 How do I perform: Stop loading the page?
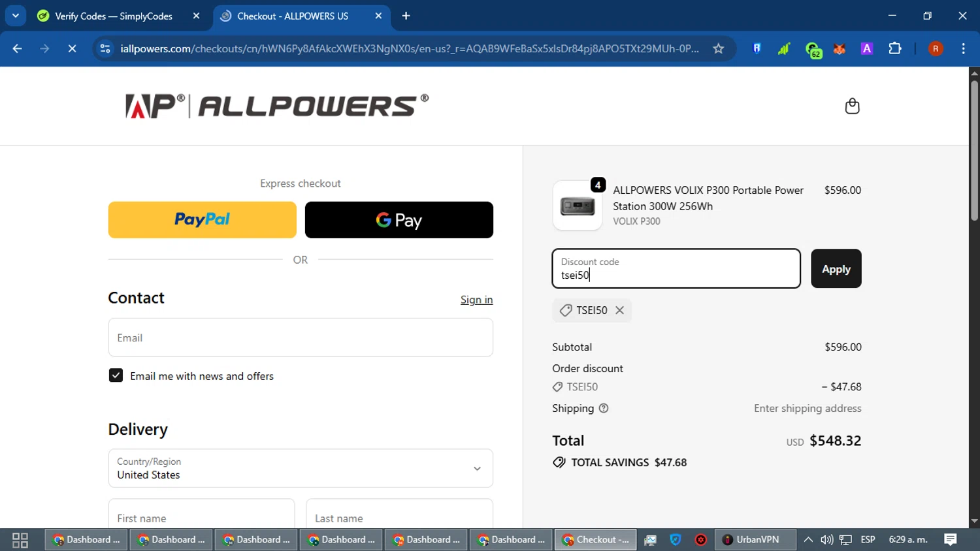72,48
